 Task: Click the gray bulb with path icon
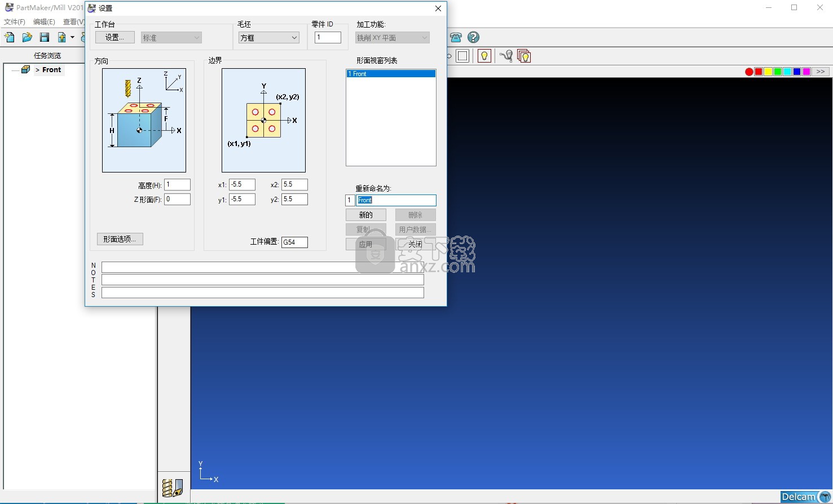point(506,56)
